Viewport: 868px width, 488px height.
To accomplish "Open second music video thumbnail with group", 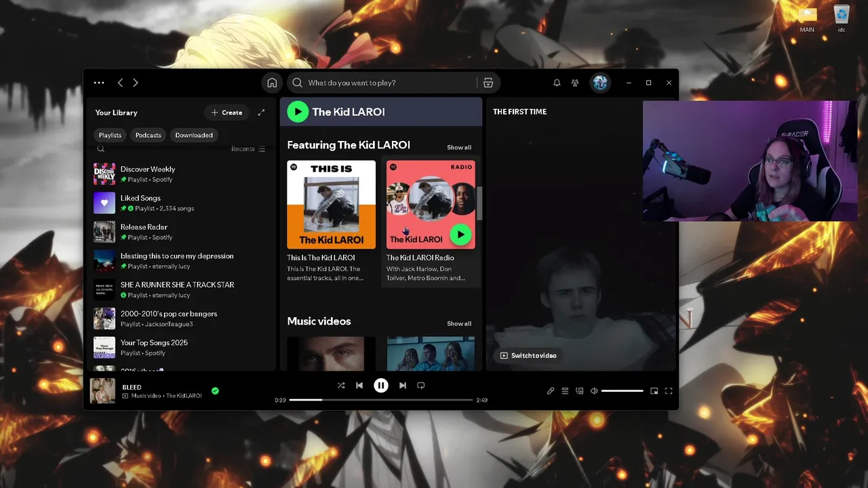I will point(431,353).
